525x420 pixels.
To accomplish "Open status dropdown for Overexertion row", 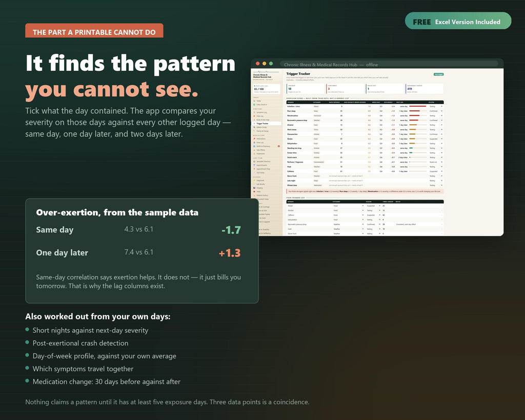I will point(441,134).
